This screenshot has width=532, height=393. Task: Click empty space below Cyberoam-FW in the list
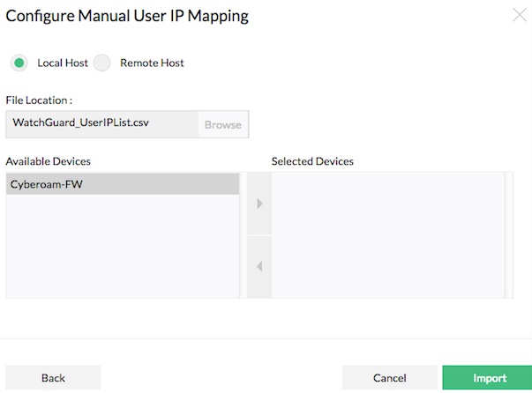[122, 247]
